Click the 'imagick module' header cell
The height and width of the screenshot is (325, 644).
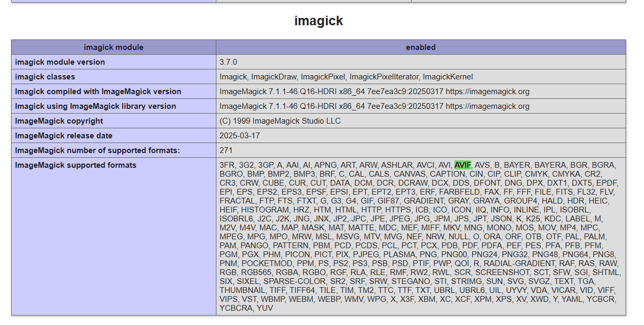point(113,47)
